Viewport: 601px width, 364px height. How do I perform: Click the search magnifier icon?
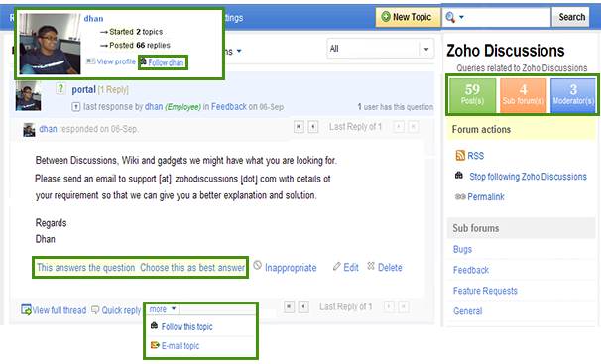[450, 17]
